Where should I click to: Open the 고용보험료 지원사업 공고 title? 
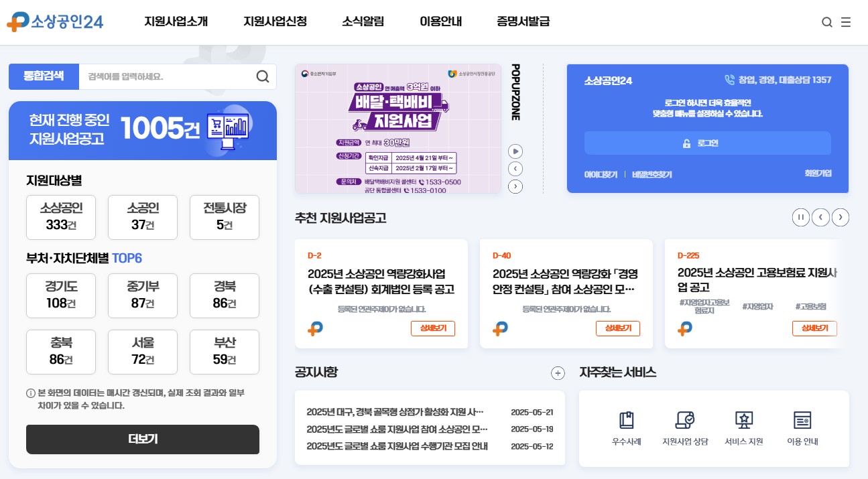click(x=757, y=280)
